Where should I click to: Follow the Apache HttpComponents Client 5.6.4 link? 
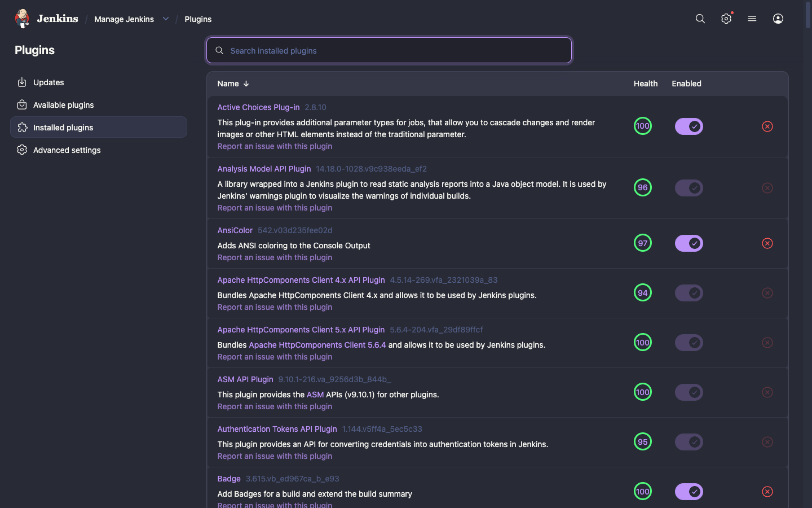(317, 345)
